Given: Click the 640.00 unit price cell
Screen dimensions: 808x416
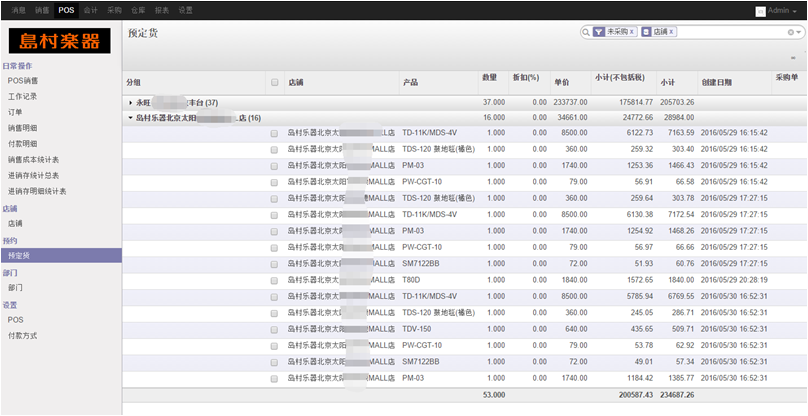Looking at the screenshot, I should (576, 329).
